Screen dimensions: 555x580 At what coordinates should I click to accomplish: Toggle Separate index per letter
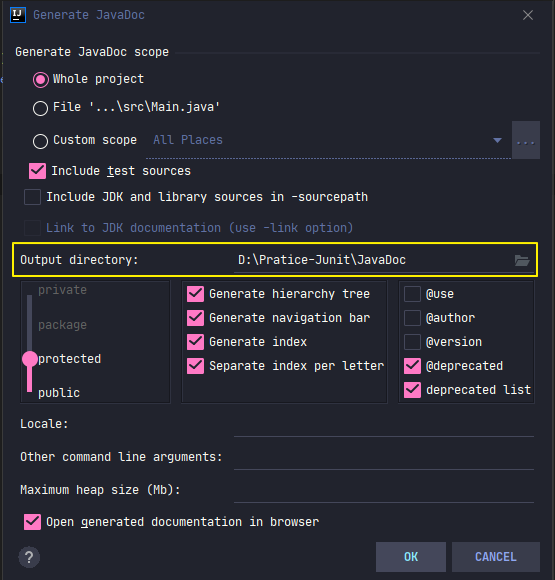pos(195,366)
